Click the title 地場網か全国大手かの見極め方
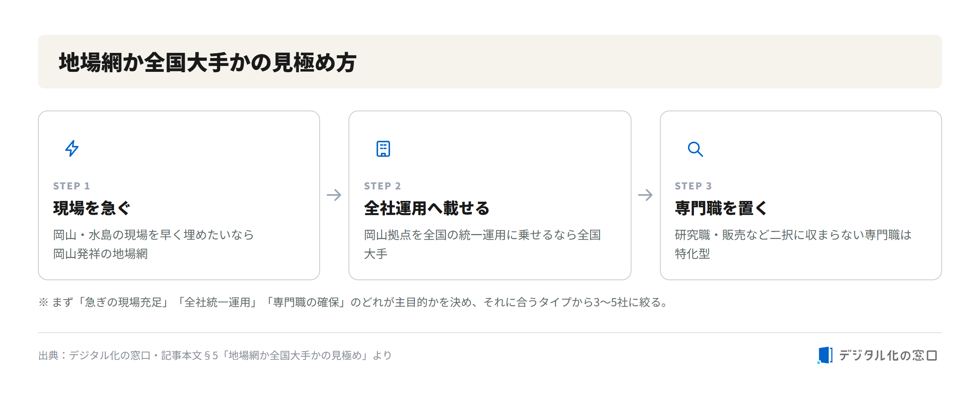This screenshot has height=401, width=980. tap(208, 62)
